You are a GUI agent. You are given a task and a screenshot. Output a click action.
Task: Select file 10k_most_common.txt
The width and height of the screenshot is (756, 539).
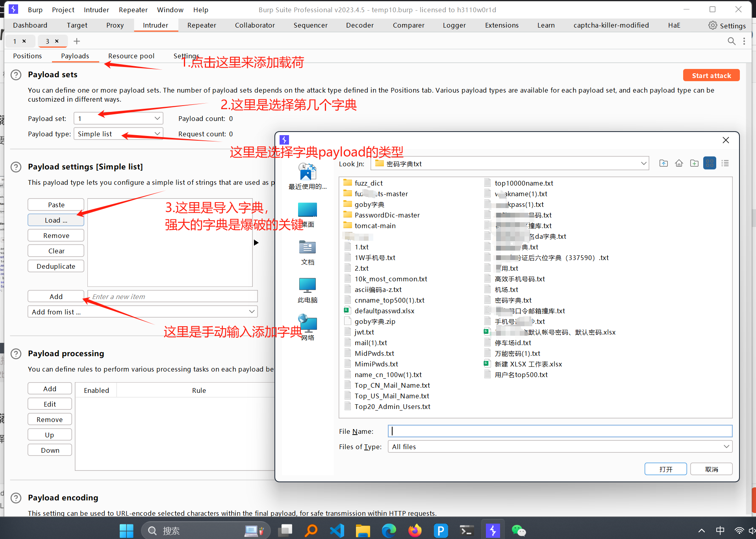coord(386,279)
